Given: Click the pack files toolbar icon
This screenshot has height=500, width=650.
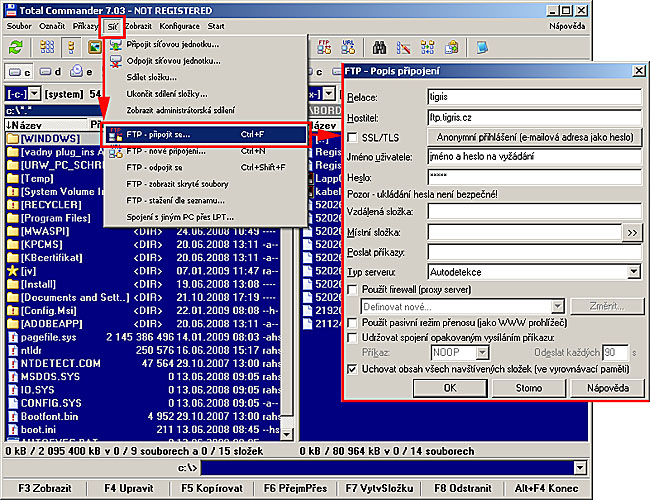Looking at the screenshot, I should (451, 47).
